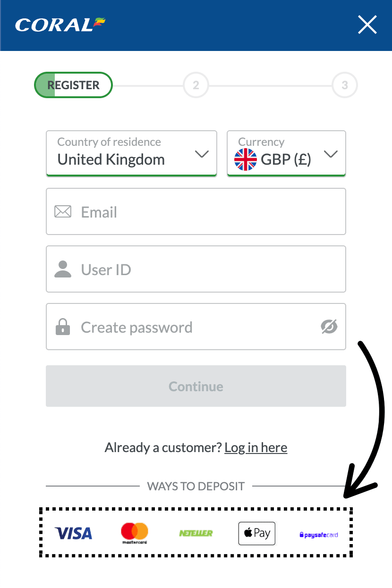
Task: Select the Register step tab
Action: tap(74, 85)
